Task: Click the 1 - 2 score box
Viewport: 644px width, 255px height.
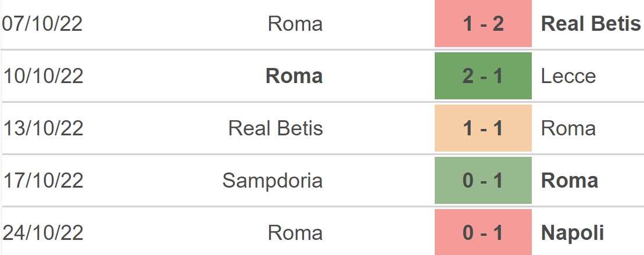Action: [483, 23]
